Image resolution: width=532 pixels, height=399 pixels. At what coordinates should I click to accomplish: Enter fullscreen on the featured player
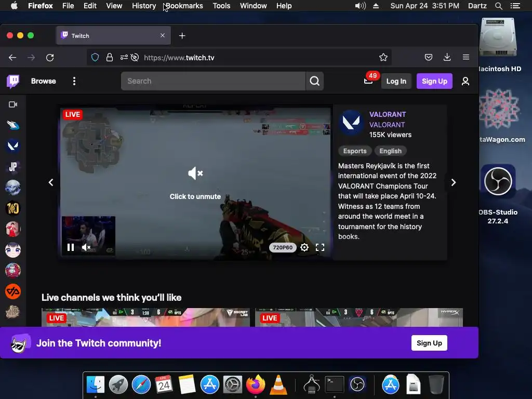pos(320,247)
